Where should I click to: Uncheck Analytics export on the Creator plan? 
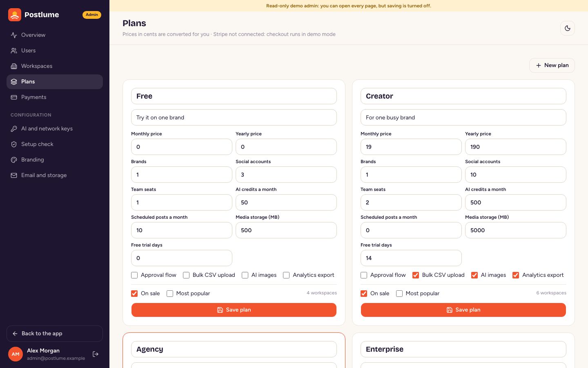(x=516, y=275)
